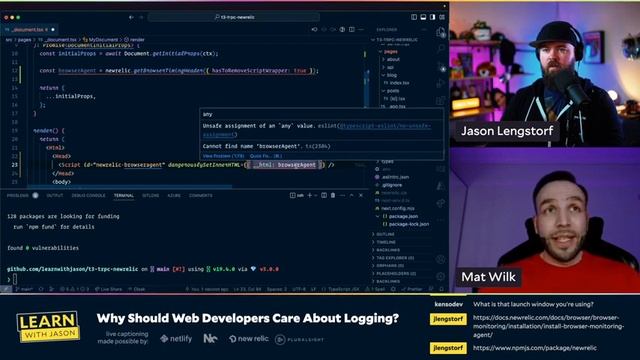Open the Manage gear icon in activity bar
This screenshot has width=640, height=360.
440,276
